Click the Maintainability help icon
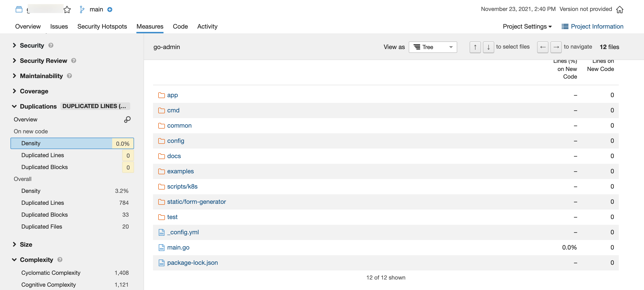 pyautogui.click(x=69, y=76)
